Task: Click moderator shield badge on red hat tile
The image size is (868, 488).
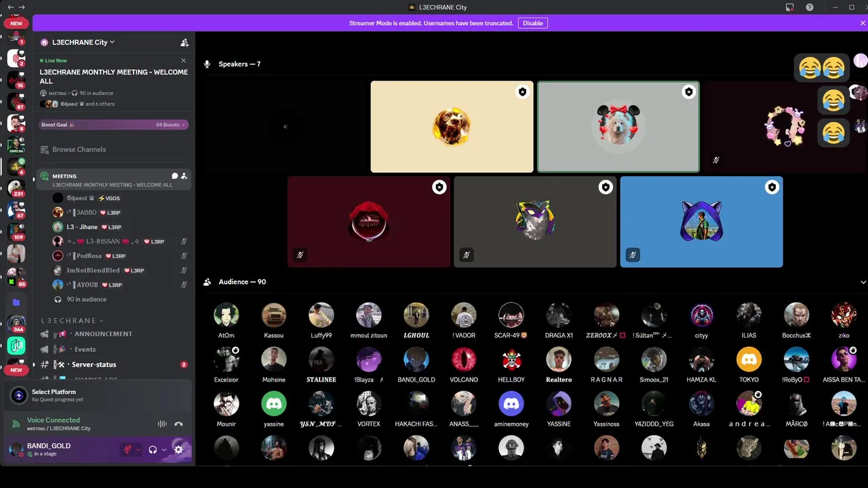Action: point(439,187)
